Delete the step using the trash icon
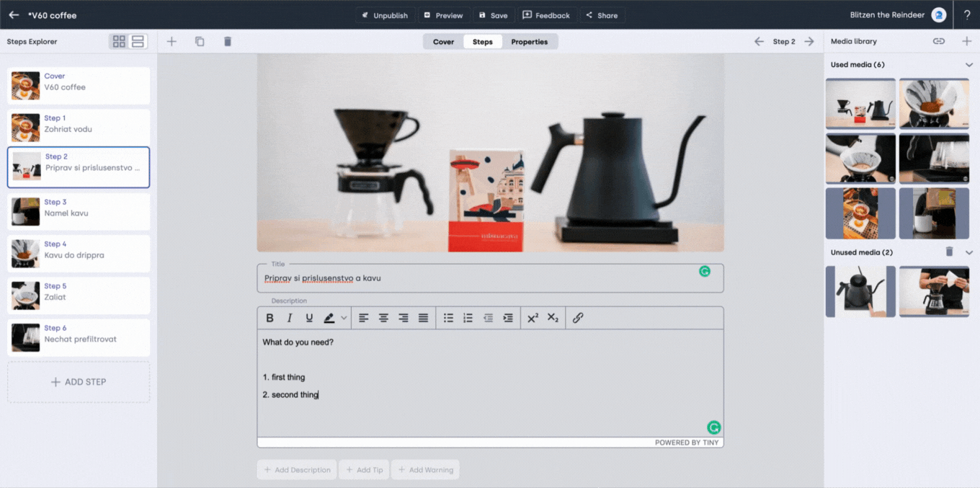The width and height of the screenshot is (980, 488). (228, 42)
